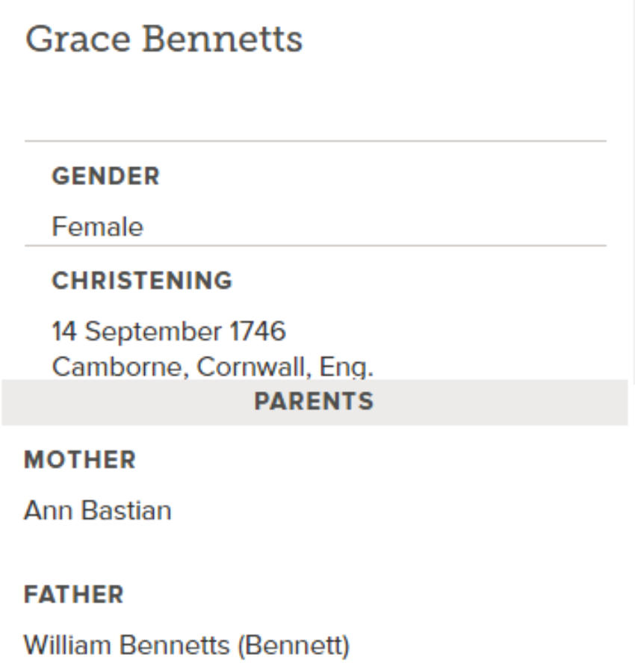
Task: Click the word September in the date
Action: tap(153, 332)
